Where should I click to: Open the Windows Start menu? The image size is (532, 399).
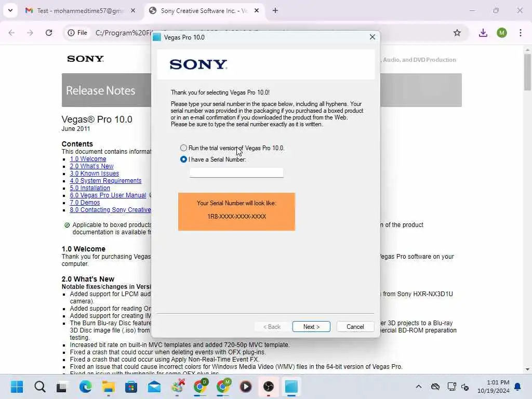point(17,387)
